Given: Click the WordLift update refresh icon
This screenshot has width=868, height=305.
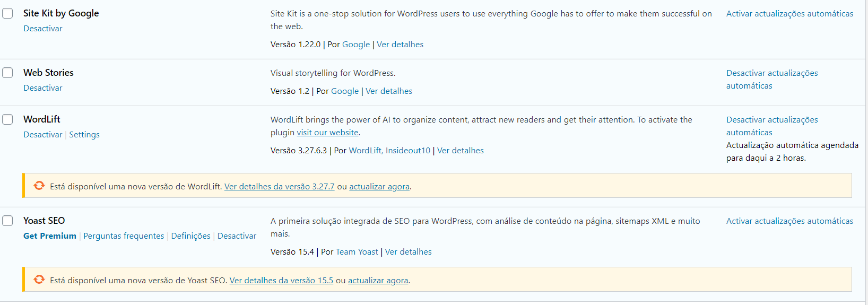Looking at the screenshot, I should coord(39,186).
